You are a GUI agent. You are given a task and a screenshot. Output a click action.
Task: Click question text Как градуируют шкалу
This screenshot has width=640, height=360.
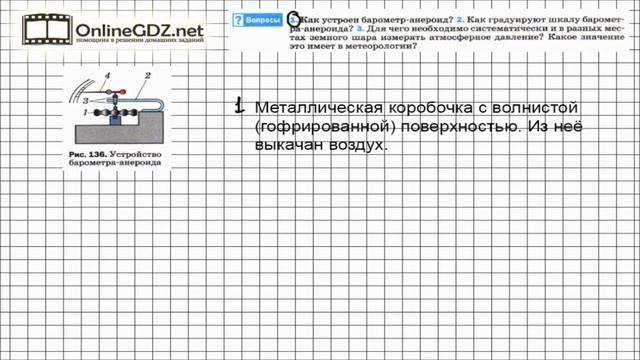click(x=523, y=20)
